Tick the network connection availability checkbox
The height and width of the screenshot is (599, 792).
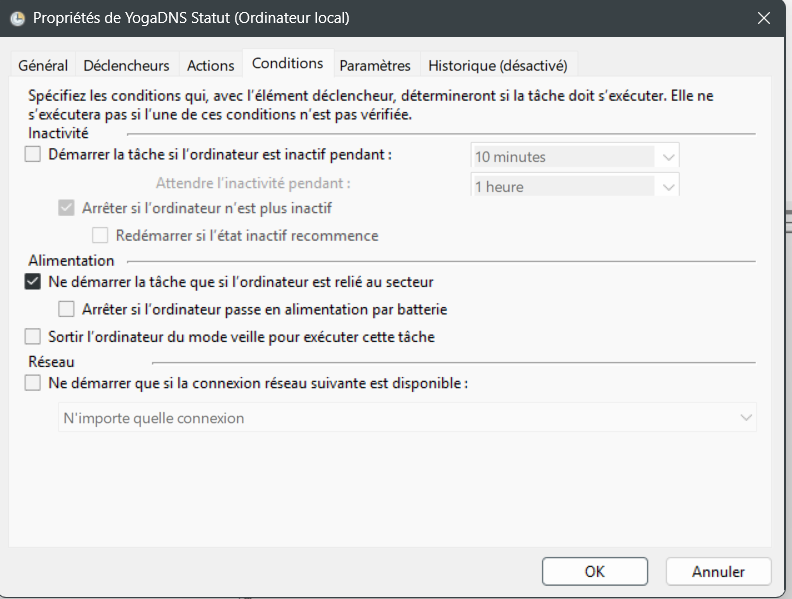[34, 382]
